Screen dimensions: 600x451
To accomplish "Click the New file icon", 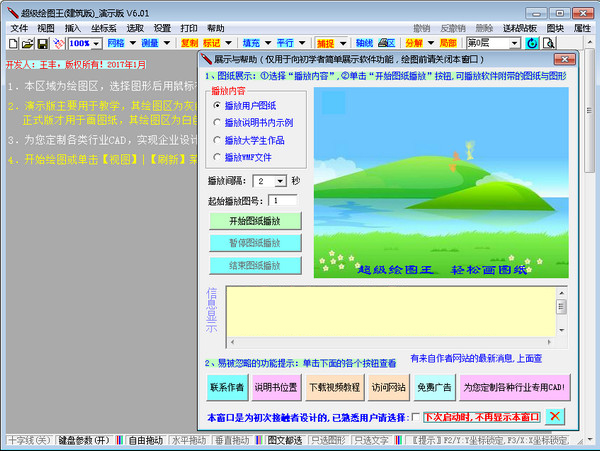I will tap(12, 44).
